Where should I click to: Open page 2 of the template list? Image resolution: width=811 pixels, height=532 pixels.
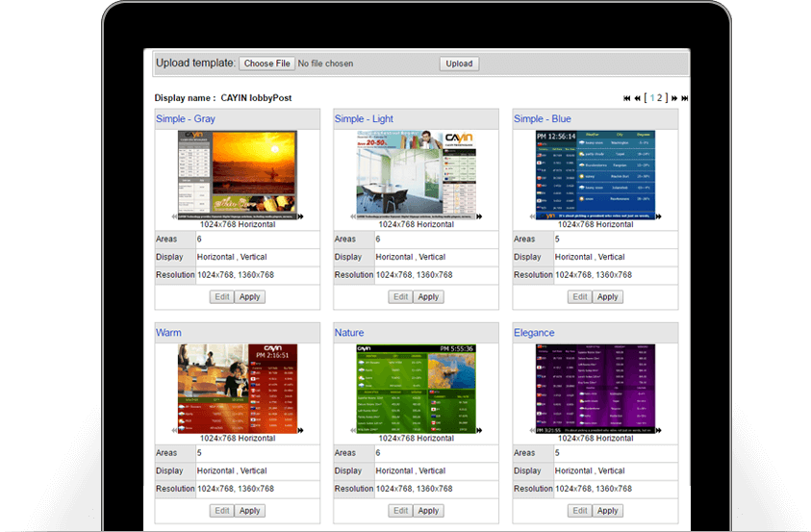pos(661,98)
